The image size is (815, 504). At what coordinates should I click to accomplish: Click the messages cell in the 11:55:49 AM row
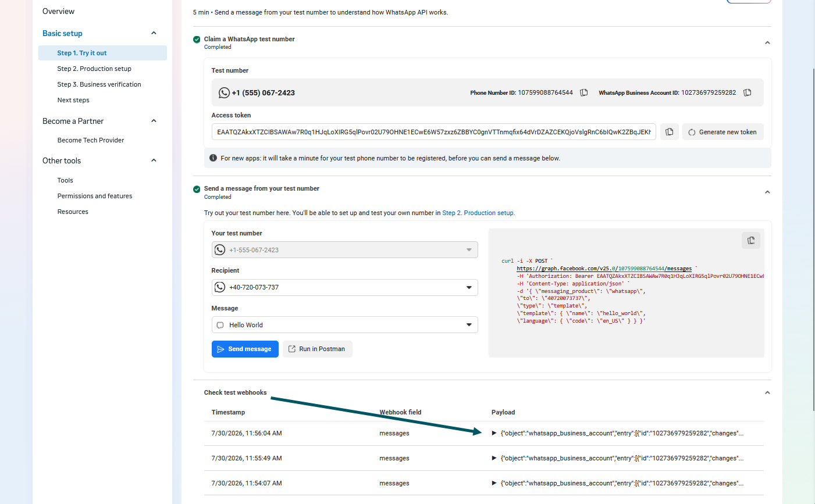coord(394,458)
